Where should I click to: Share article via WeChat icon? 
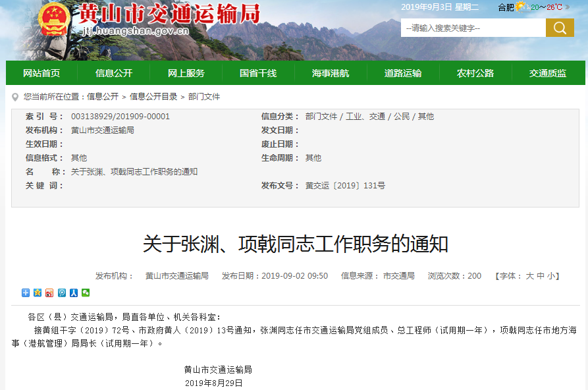pos(86,292)
